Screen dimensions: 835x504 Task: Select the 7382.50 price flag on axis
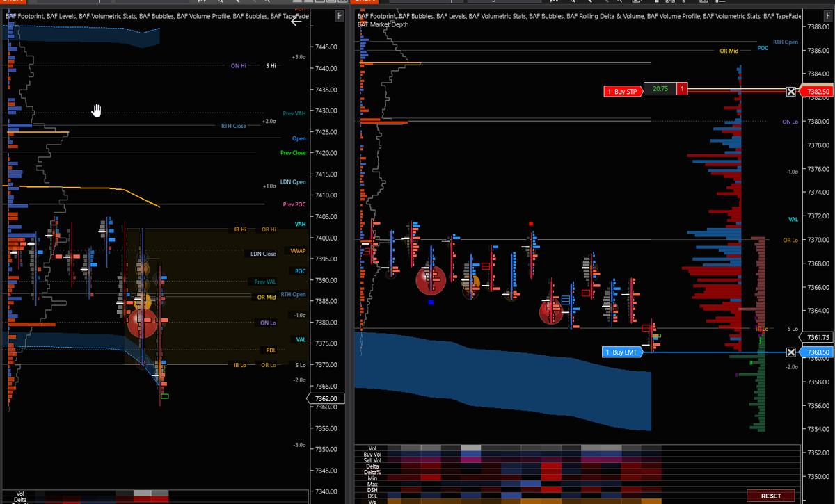pyautogui.click(x=816, y=91)
